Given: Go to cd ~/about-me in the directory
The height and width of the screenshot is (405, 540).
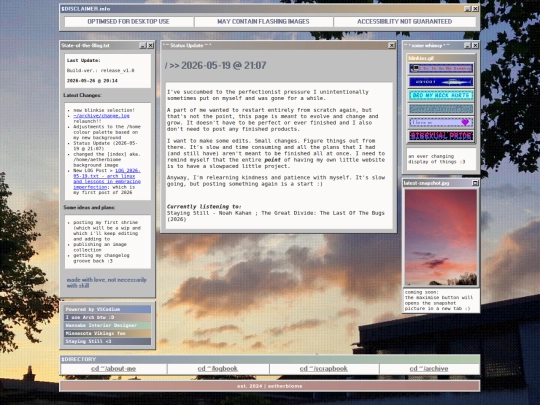Looking at the screenshot, I should pos(113,368).
